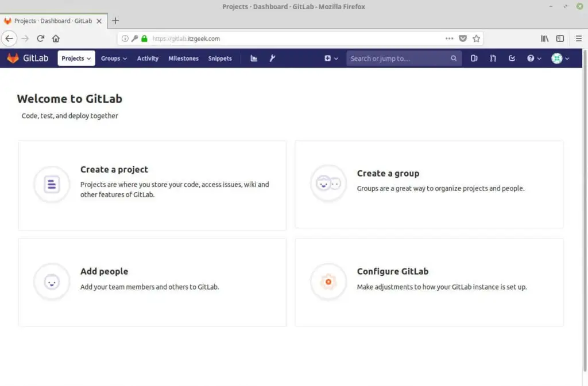This screenshot has width=588, height=386.
Task: Select the Create a project card
Action: 152,185
